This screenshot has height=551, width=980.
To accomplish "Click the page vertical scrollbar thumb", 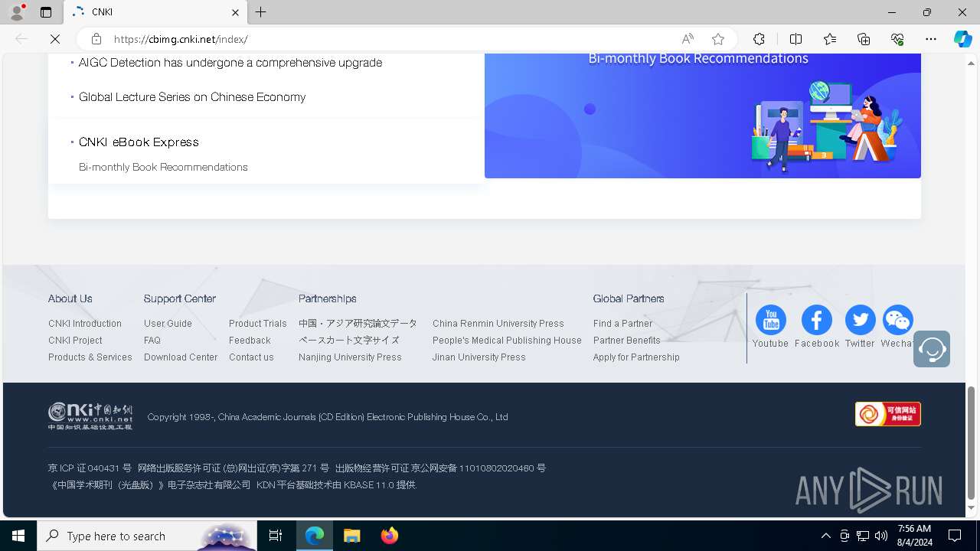I will 972,442.
